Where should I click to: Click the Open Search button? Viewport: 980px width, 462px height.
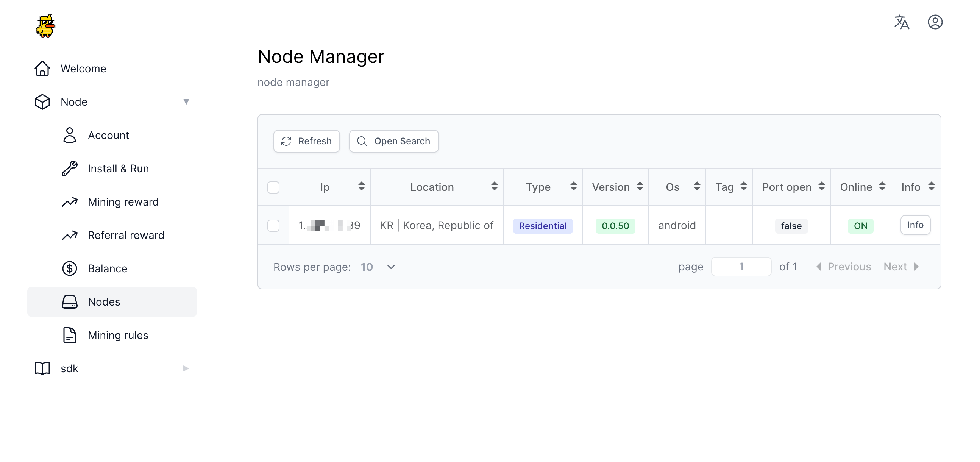coord(393,141)
